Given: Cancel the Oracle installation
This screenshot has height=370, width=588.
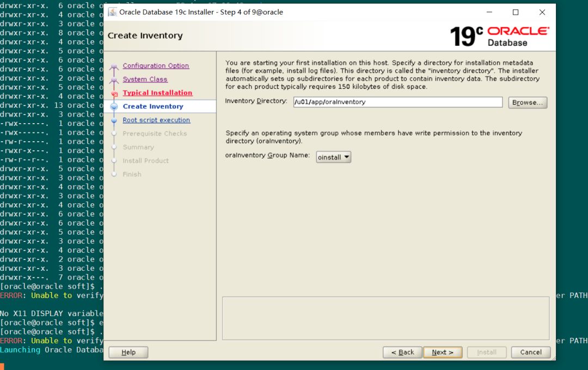Looking at the screenshot, I should 531,353.
